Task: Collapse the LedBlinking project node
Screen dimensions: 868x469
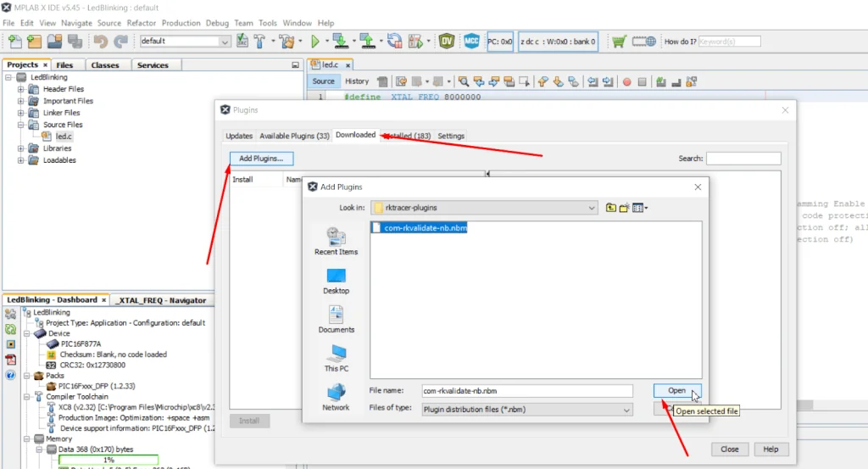Action: pyautogui.click(x=8, y=77)
